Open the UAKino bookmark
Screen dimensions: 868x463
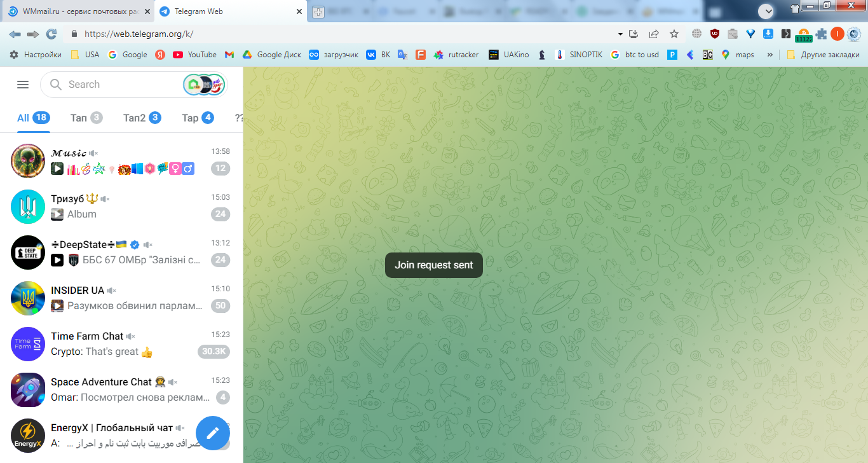pyautogui.click(x=509, y=55)
